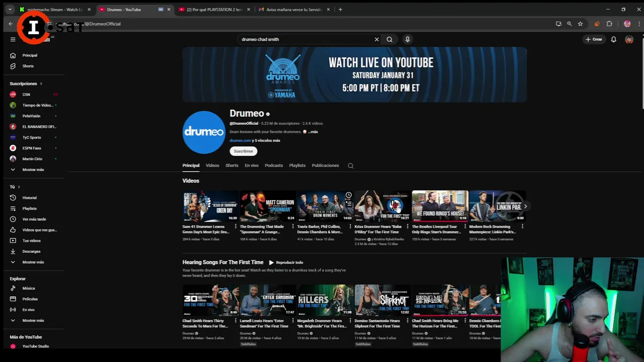The width and height of the screenshot is (644, 362).
Task: Open Hearing Songs For The First Time
Action: pyautogui.click(x=223, y=262)
